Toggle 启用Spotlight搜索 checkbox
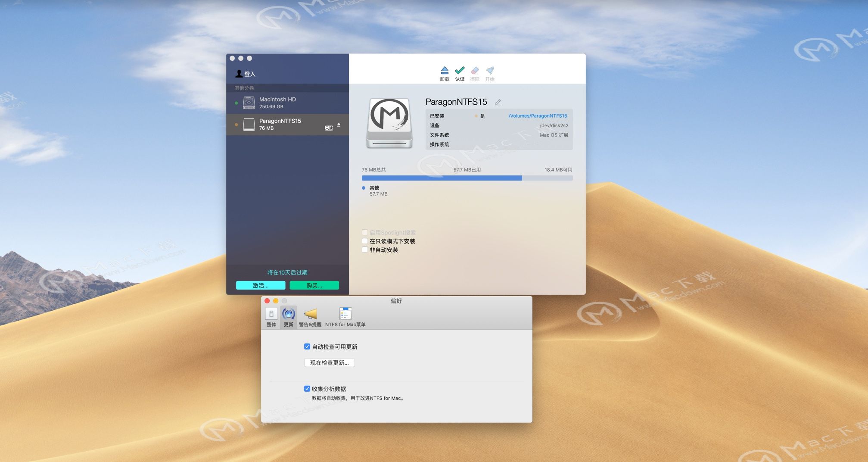The height and width of the screenshot is (462, 868). point(365,233)
